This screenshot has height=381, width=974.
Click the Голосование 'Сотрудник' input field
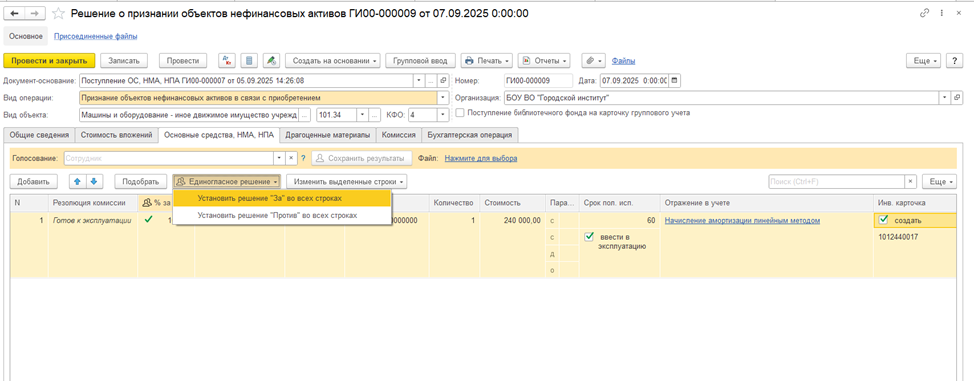(x=168, y=158)
